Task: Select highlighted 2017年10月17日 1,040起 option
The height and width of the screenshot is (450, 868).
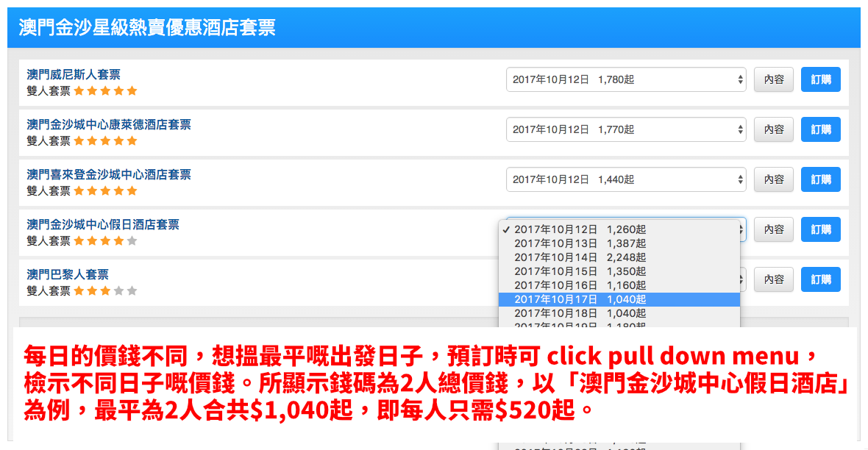Action: (619, 299)
